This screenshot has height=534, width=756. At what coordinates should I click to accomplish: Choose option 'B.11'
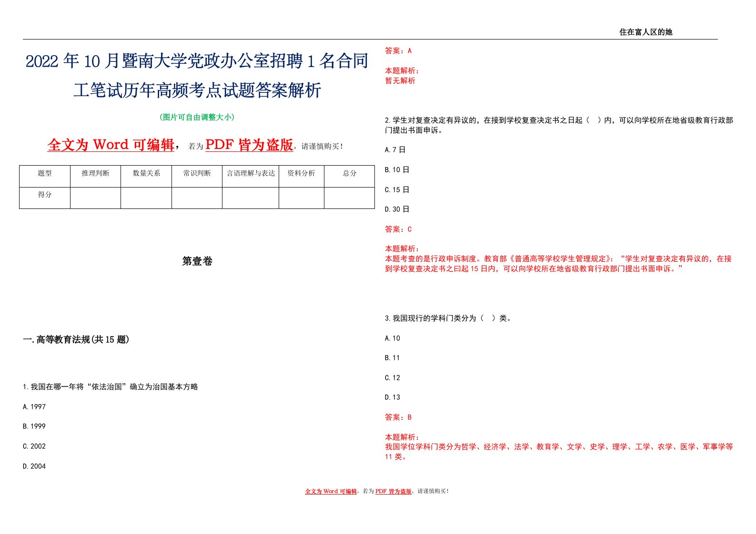coord(393,358)
